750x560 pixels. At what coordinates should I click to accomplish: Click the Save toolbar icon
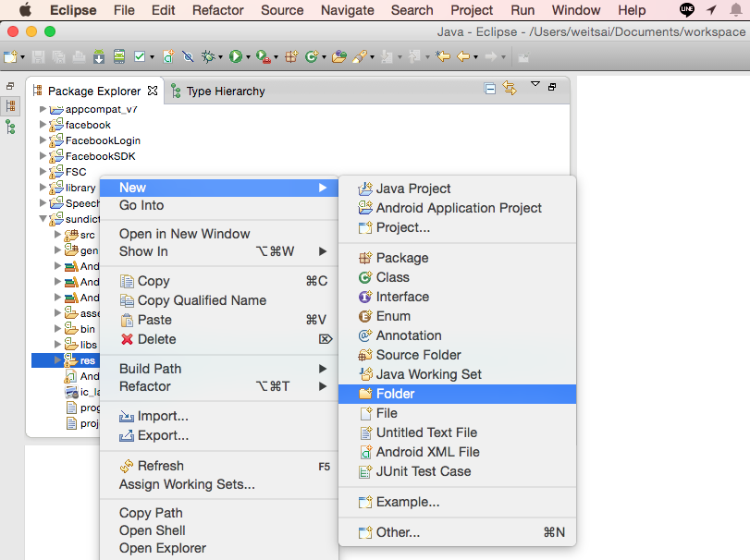click(x=38, y=57)
